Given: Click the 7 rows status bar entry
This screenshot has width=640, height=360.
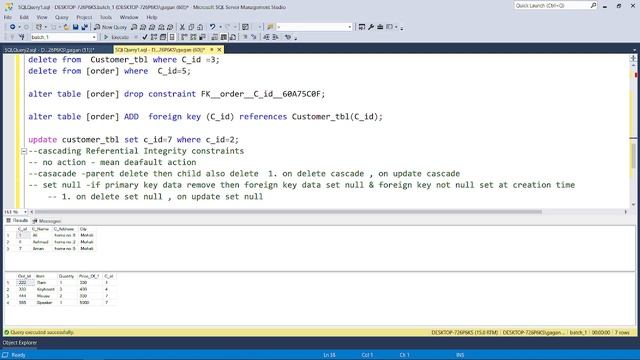Looking at the screenshot, I should tap(622, 333).
